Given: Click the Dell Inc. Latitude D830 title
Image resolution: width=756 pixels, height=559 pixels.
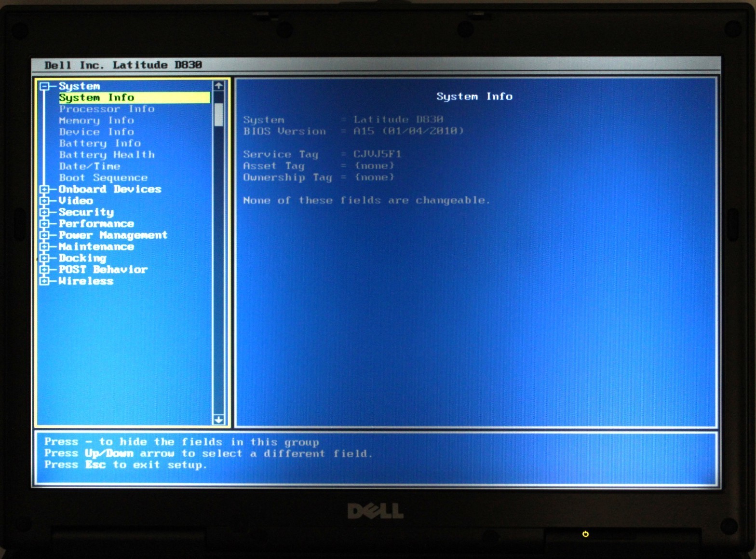Looking at the screenshot, I should click(x=123, y=65).
